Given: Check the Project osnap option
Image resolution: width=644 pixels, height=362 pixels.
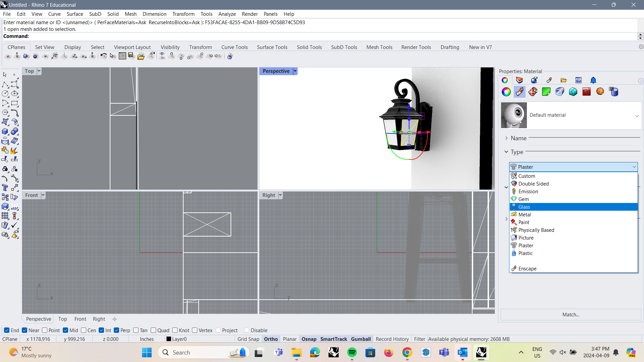Looking at the screenshot, I should tap(218, 330).
